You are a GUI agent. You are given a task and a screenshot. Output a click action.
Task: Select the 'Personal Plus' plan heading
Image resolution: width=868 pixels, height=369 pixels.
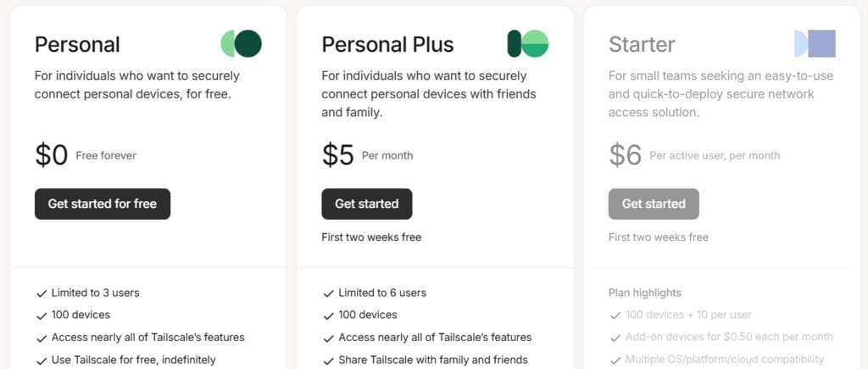387,44
